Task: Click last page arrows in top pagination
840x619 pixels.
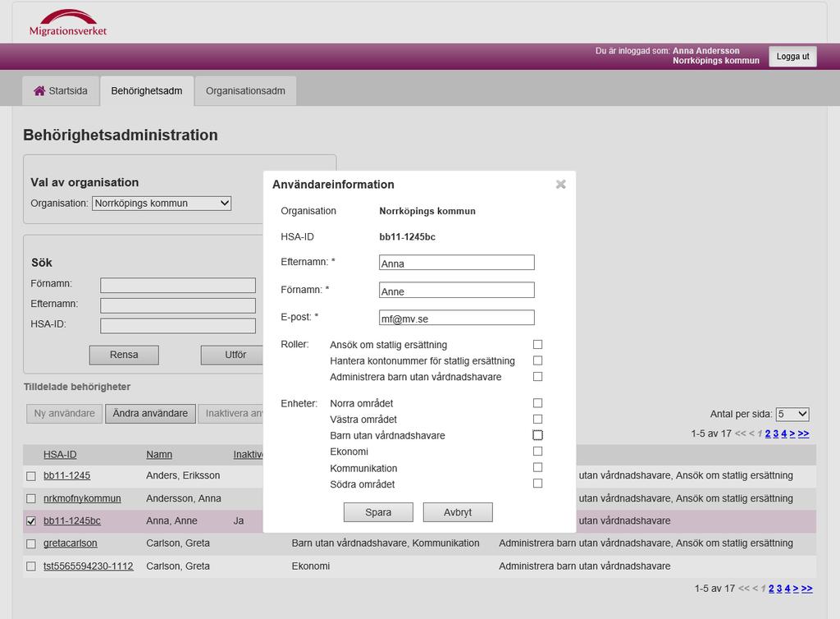Action: [804, 433]
